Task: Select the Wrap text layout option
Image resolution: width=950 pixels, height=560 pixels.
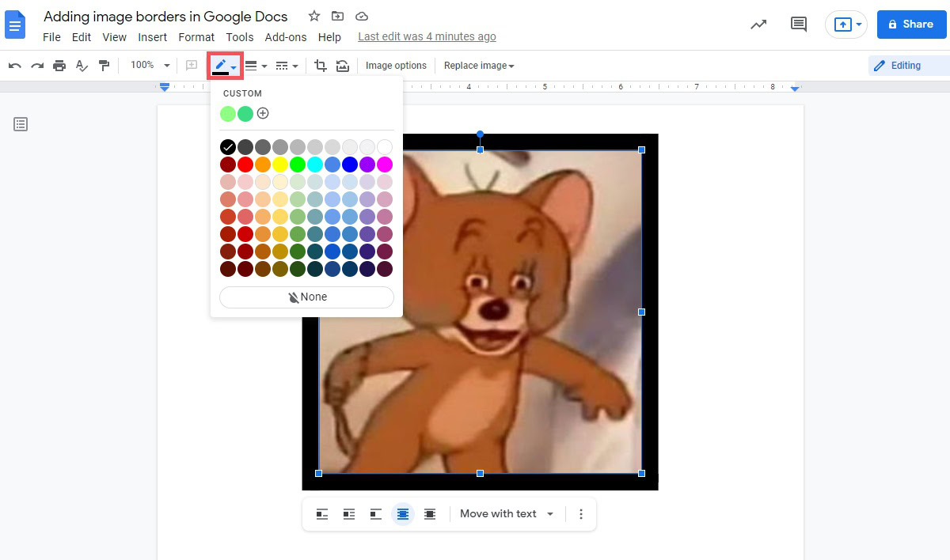Action: pyautogui.click(x=349, y=514)
